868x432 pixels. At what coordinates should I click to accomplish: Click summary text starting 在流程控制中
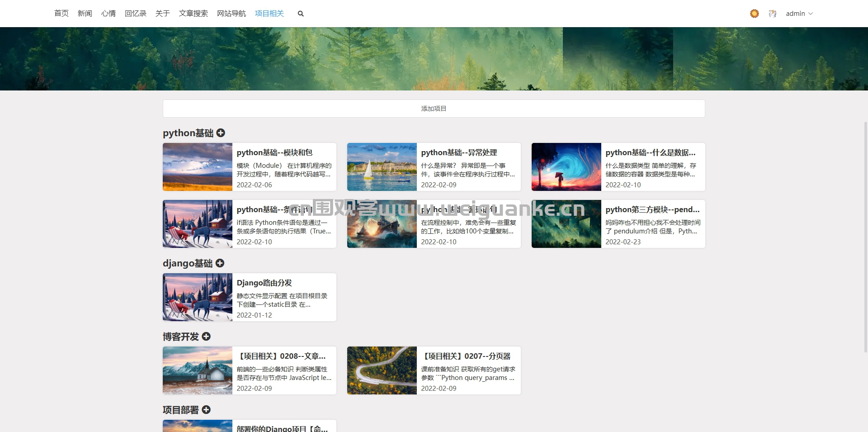[468, 227]
